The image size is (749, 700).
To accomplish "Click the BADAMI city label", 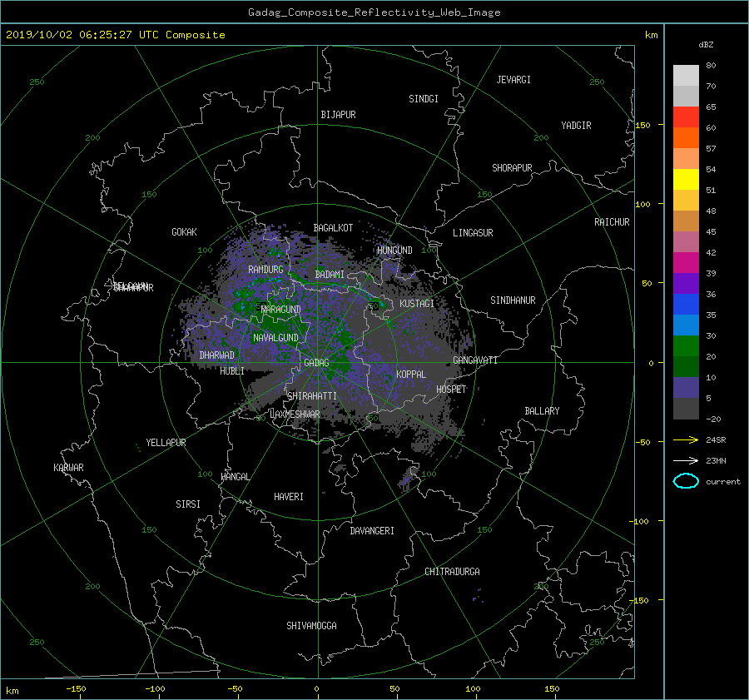I will [330, 275].
